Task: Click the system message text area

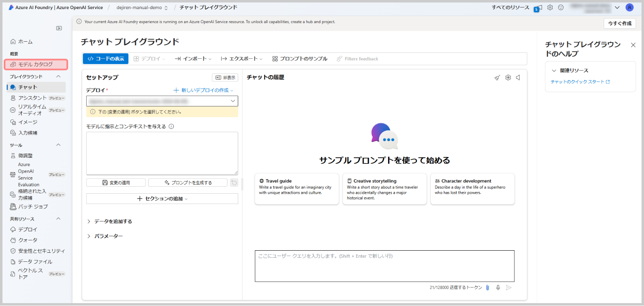Action: [x=162, y=153]
